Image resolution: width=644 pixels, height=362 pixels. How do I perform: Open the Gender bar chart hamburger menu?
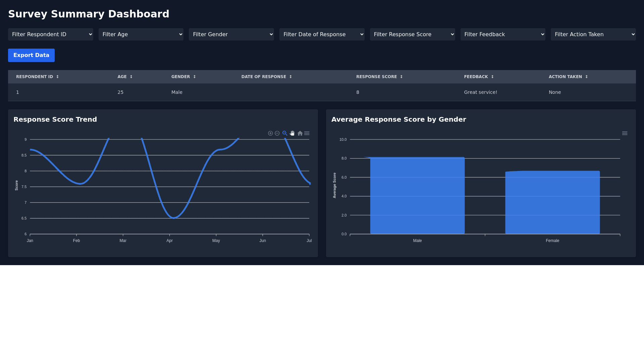coord(625,133)
